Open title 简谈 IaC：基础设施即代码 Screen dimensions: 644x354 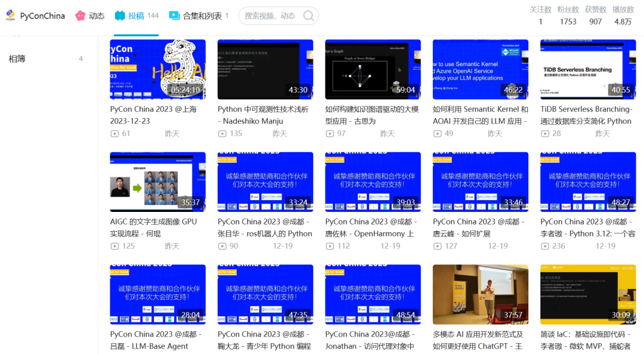[x=586, y=340]
